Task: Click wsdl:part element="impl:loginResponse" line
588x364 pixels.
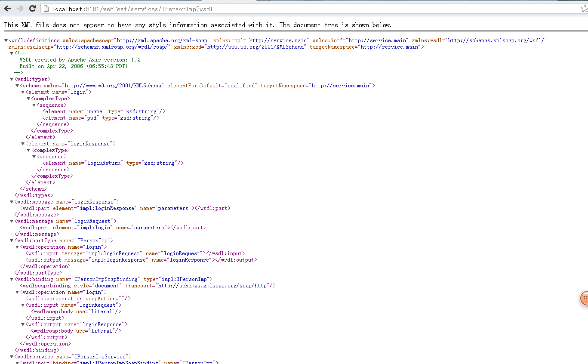Action: (x=125, y=208)
